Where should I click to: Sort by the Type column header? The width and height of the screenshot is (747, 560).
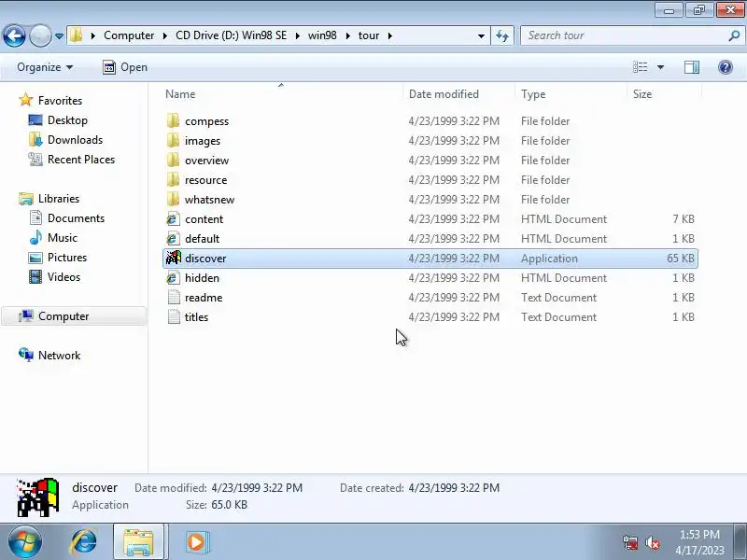point(533,94)
